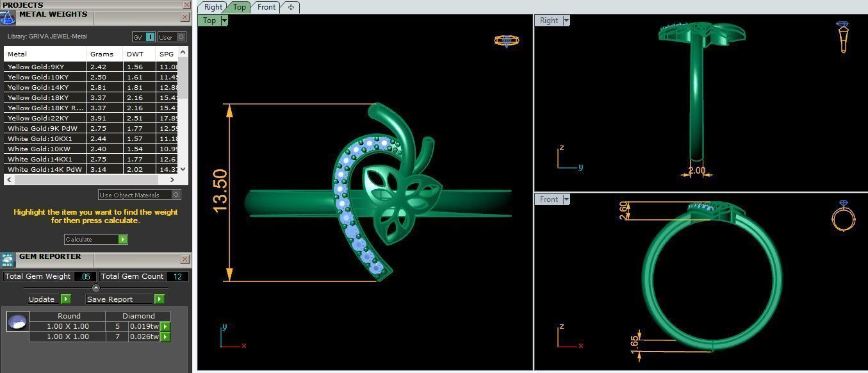The height and width of the screenshot is (373, 868).
Task: Click the green arrow next to Update
Action: [65, 299]
